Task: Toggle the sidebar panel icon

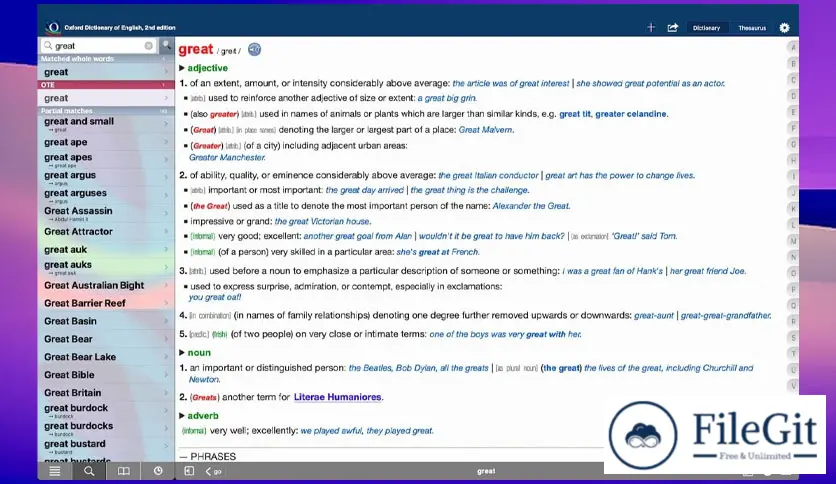Action: click(x=189, y=471)
